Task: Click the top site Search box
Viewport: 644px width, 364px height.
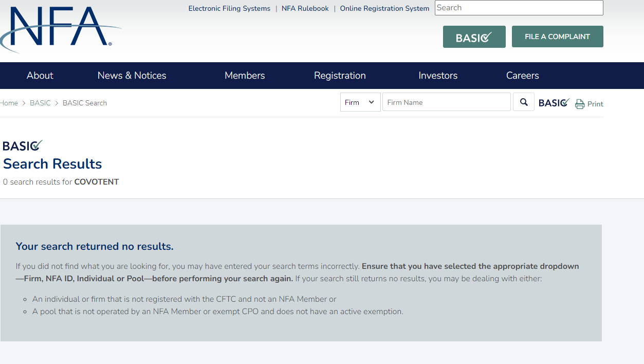Action: [519, 8]
